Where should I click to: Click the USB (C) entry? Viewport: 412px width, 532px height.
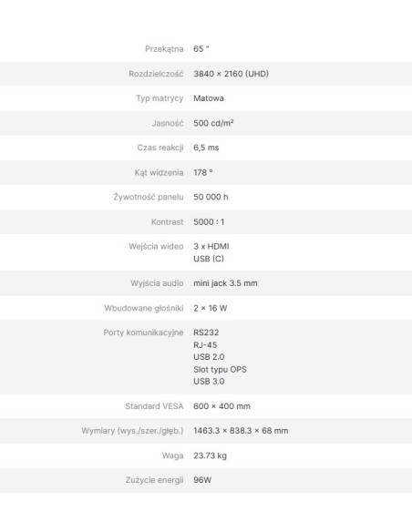coord(209,259)
